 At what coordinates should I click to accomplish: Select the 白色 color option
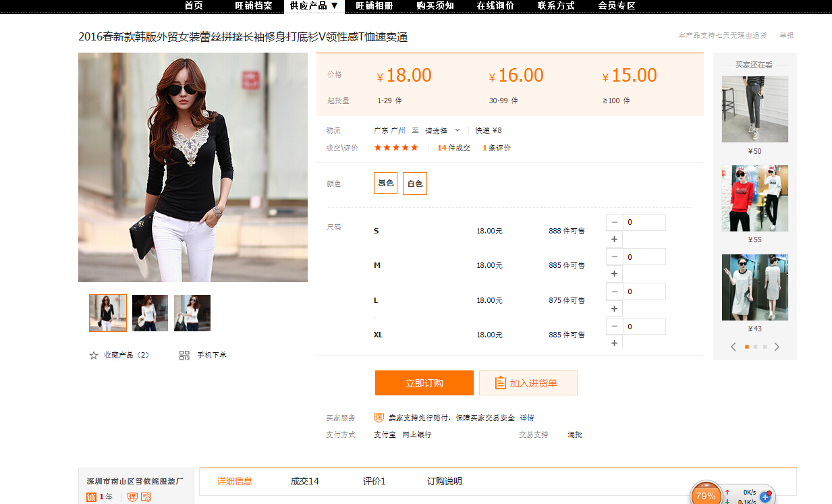coord(415,184)
